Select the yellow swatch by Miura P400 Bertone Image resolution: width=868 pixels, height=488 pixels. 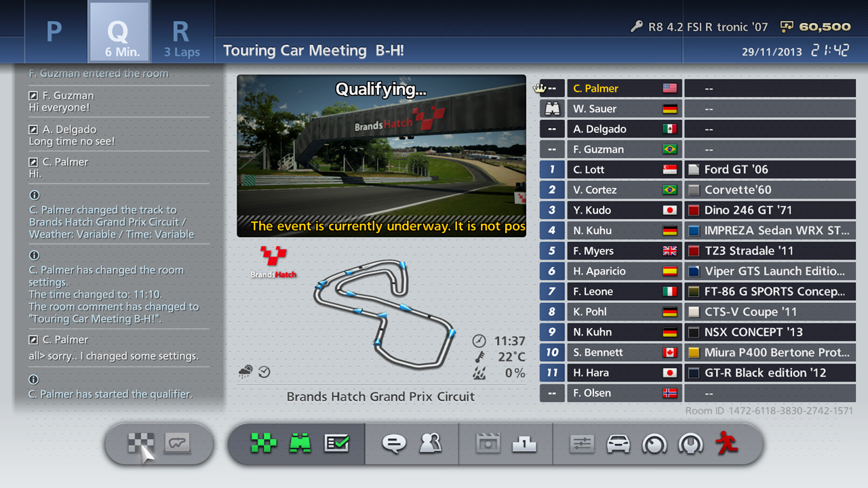point(694,352)
